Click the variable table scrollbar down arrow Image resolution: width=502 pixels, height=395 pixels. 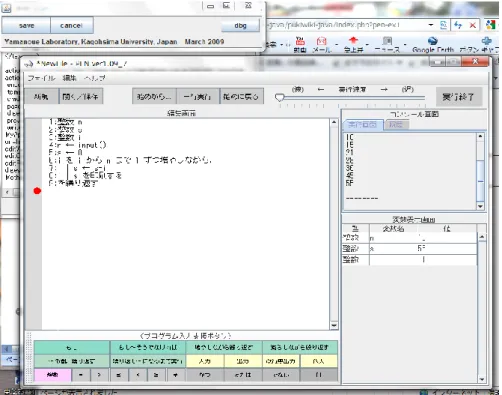[x=482, y=379]
